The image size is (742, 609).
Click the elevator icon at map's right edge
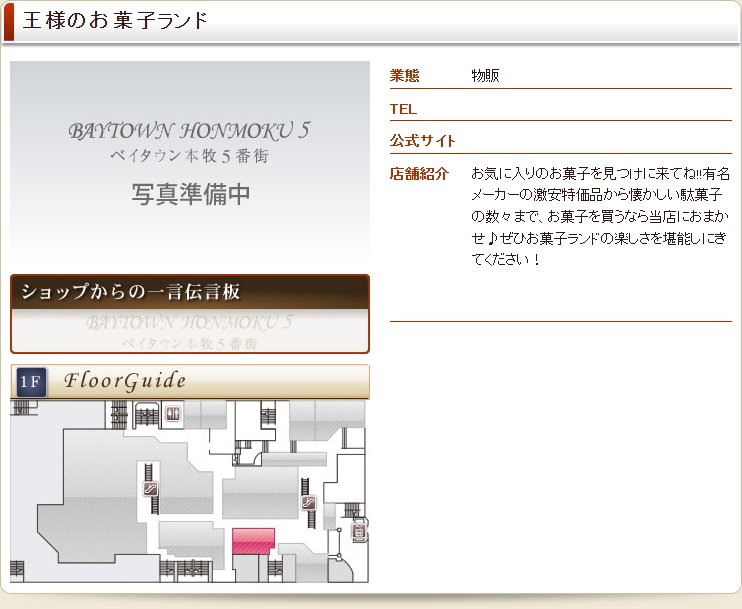tap(359, 532)
